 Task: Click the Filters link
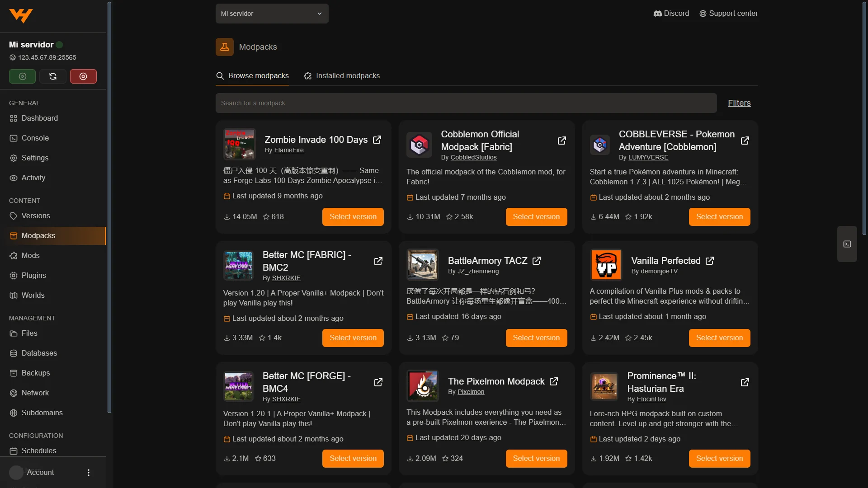point(739,103)
